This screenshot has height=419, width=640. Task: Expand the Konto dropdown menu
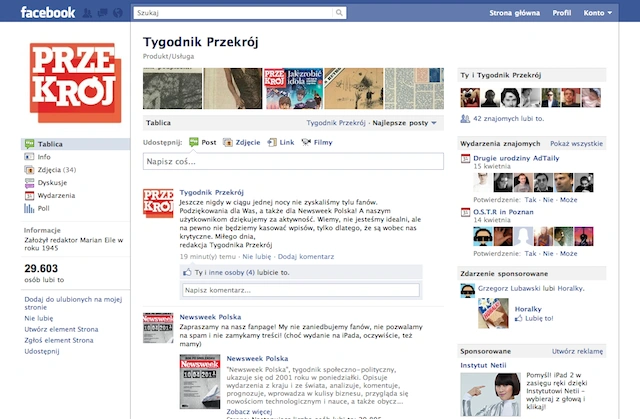click(x=598, y=13)
